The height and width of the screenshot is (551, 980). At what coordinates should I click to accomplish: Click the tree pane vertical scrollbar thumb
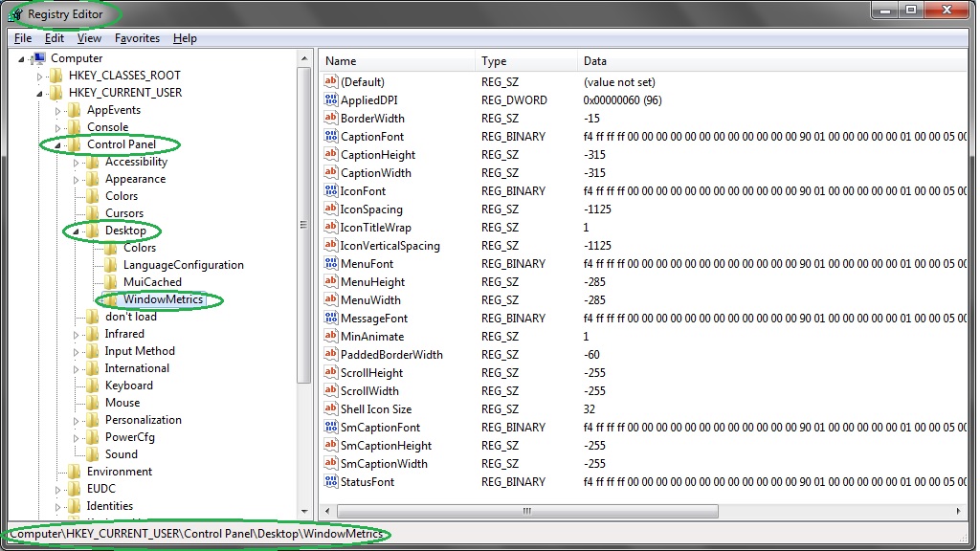(x=304, y=225)
